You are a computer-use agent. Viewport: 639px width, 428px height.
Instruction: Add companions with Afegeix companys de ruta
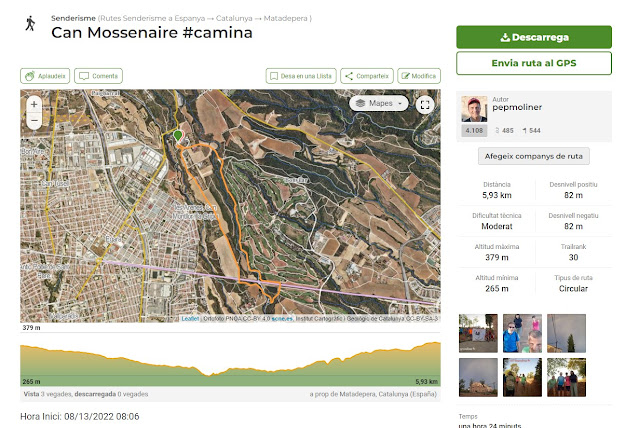533,156
